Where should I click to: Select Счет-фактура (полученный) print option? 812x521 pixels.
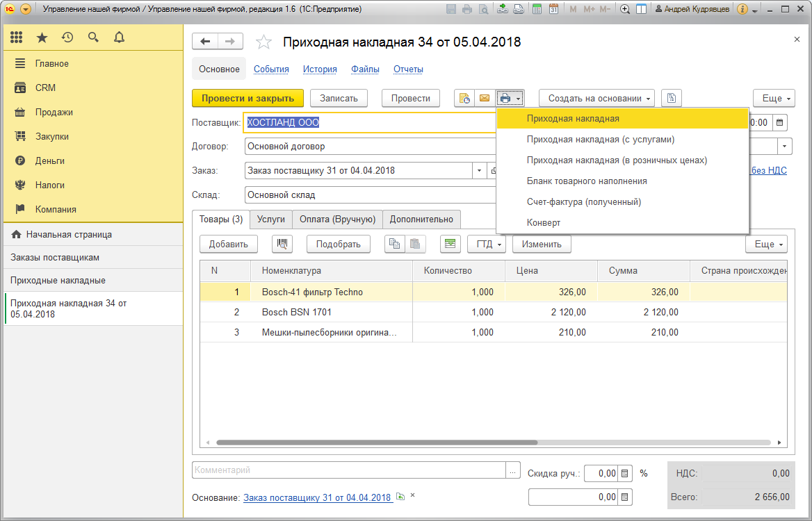click(x=584, y=201)
